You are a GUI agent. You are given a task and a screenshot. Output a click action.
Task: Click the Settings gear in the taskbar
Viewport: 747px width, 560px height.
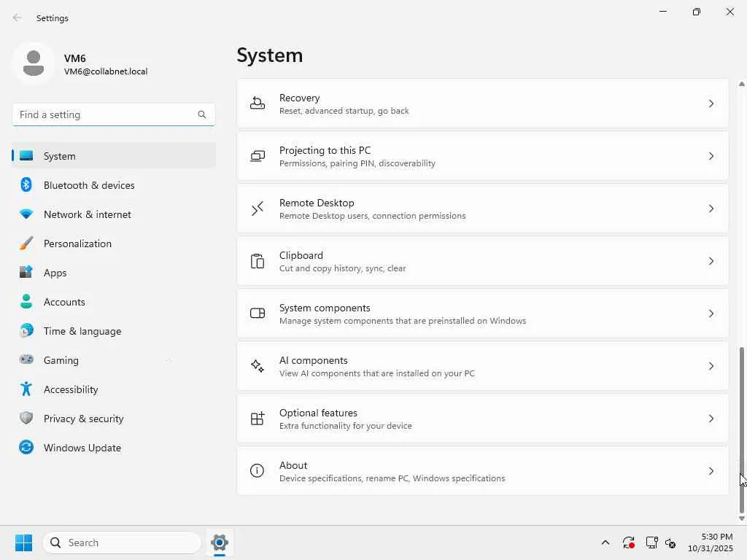220,542
